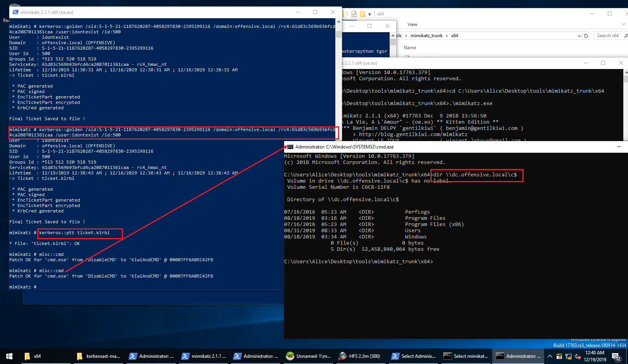Click the "* File: 'ticket.kirbi': OK" line

[x=45, y=243]
